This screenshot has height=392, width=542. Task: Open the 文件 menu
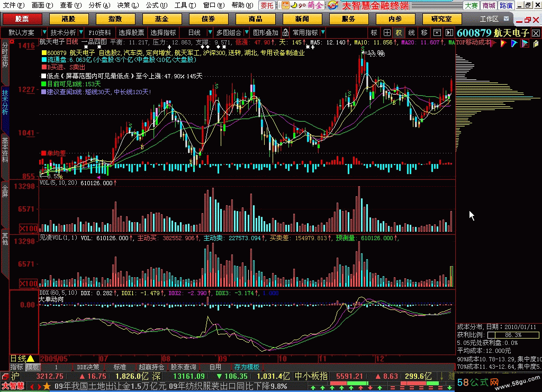tap(14, 5)
